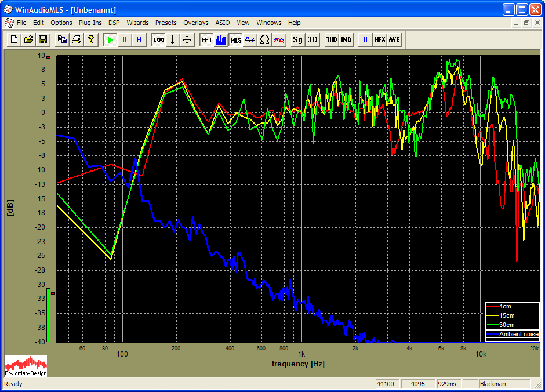Click the Sg spectrogram toolbar icon
This screenshot has width=545, height=392.
(297, 40)
